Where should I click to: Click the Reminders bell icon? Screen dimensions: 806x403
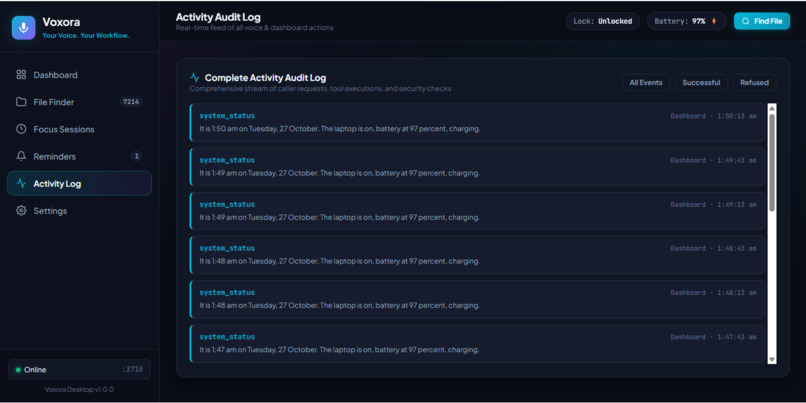pyautogui.click(x=21, y=156)
